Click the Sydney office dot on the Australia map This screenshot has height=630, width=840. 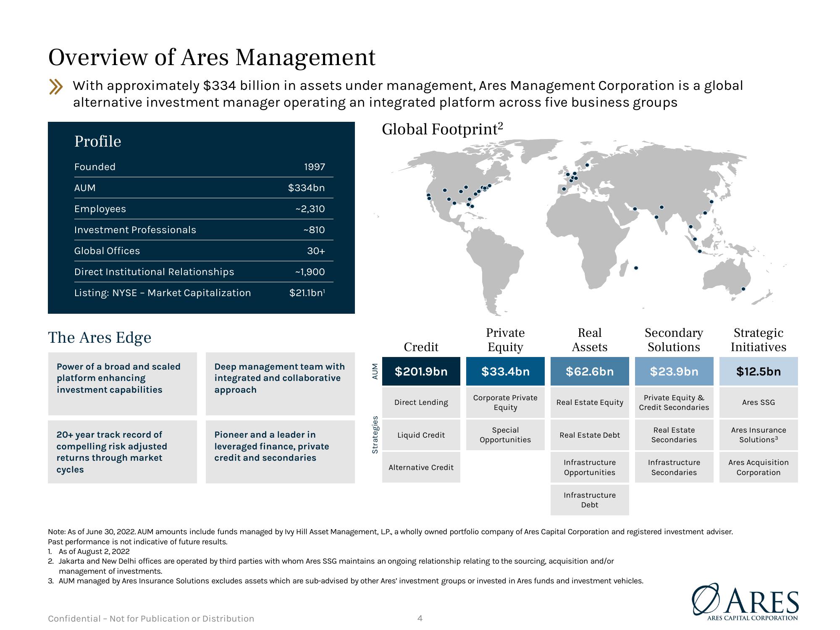pyautogui.click(x=743, y=289)
